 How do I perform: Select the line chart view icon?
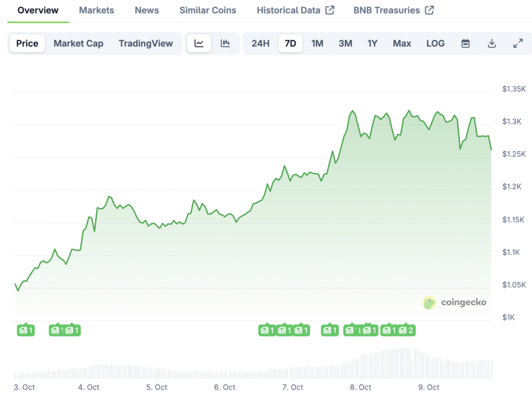[199, 44]
